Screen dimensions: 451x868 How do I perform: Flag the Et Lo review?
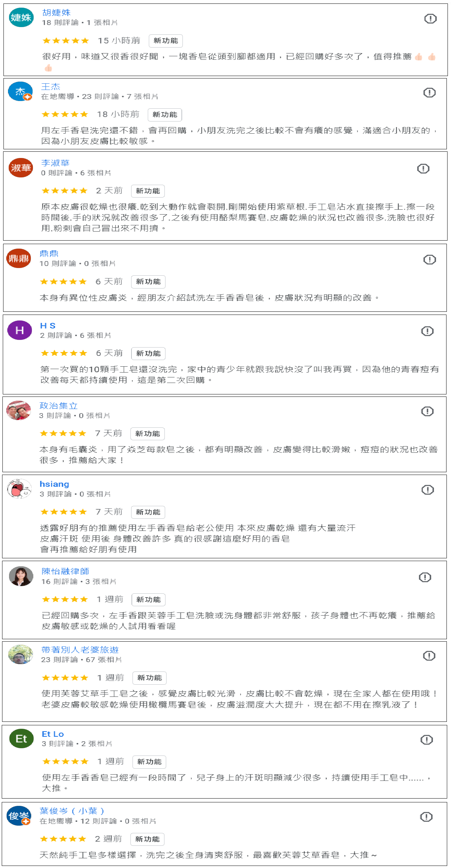[426, 740]
